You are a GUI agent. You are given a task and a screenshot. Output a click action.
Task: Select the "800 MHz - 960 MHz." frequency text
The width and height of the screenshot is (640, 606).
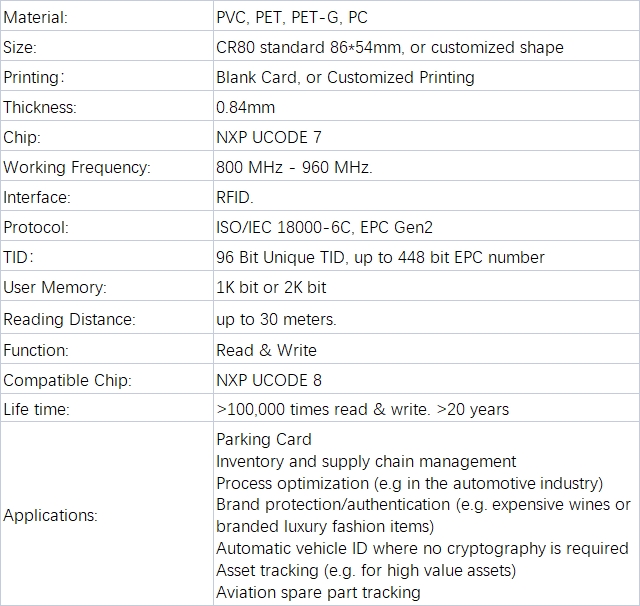point(294,167)
